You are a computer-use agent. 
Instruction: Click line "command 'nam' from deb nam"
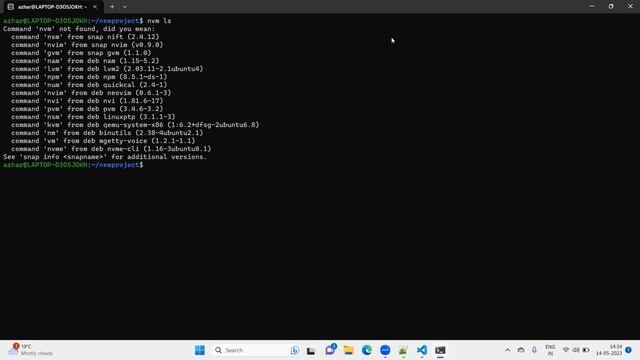click(85, 61)
